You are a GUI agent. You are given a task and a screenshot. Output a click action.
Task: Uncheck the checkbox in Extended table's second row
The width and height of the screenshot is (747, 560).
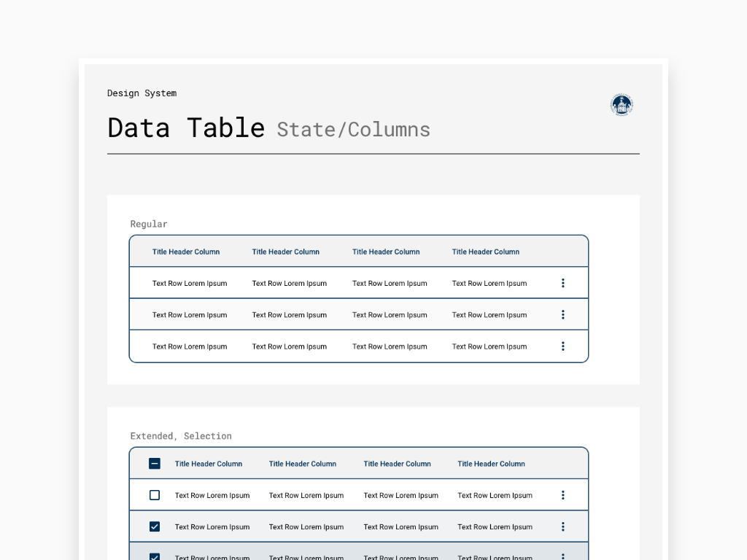pos(155,526)
